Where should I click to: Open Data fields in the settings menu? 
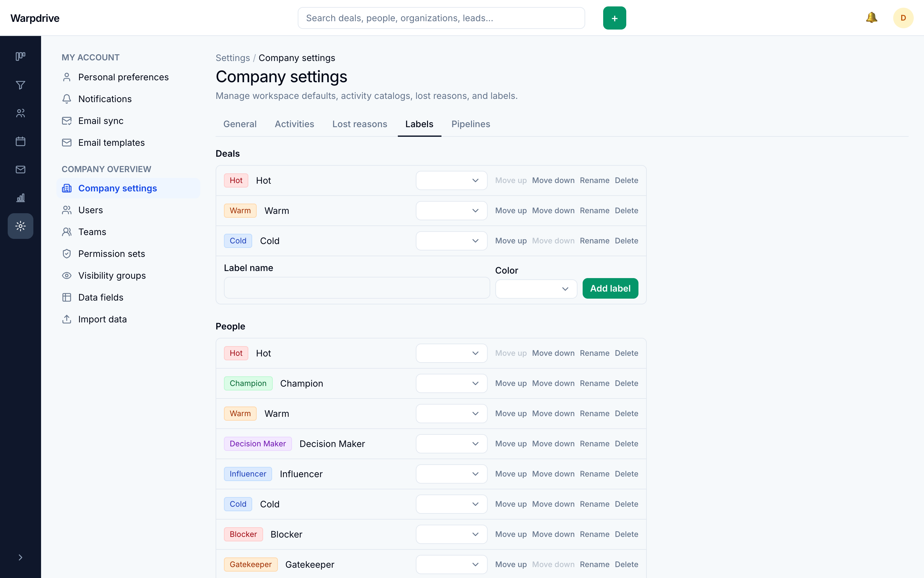coord(128,297)
